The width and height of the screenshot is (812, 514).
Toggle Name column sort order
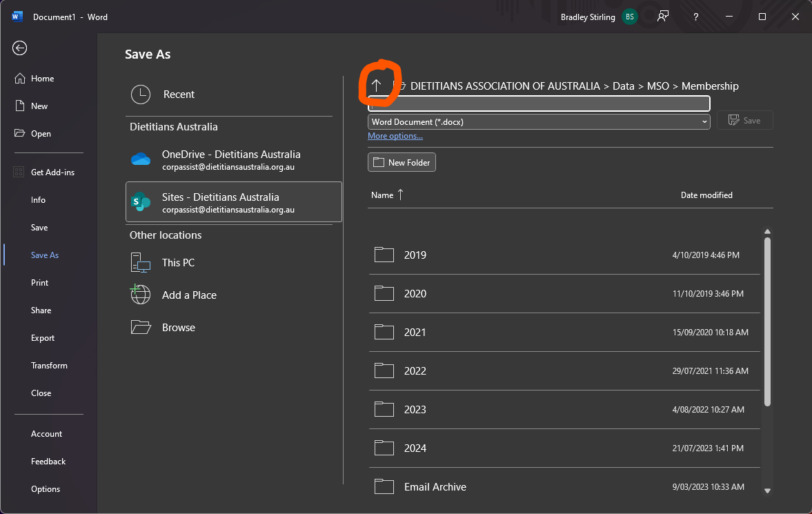click(386, 195)
